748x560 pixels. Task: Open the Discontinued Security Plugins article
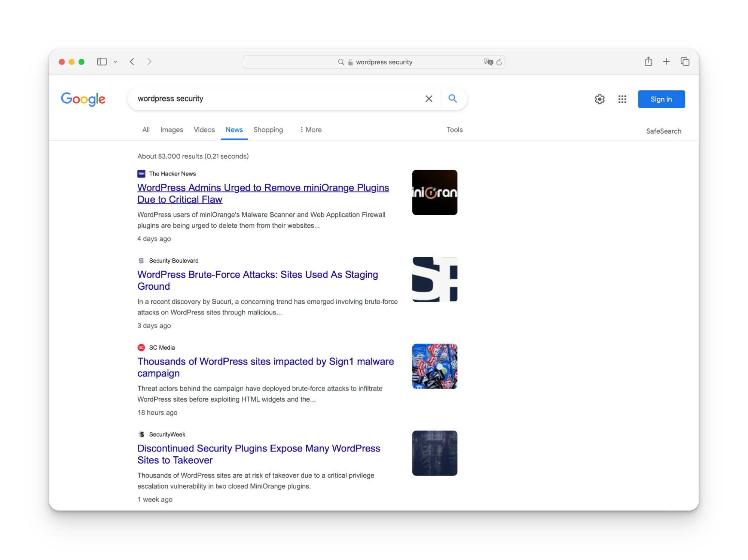pyautogui.click(x=259, y=454)
